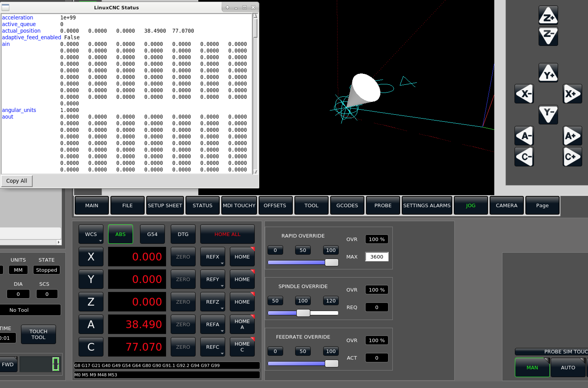
Task: Click the scrollbar thumb in the Status window
Action: [x=255, y=28]
